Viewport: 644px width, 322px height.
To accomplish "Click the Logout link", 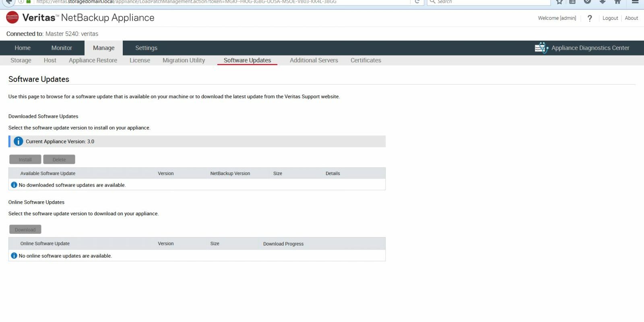I will 610,18.
